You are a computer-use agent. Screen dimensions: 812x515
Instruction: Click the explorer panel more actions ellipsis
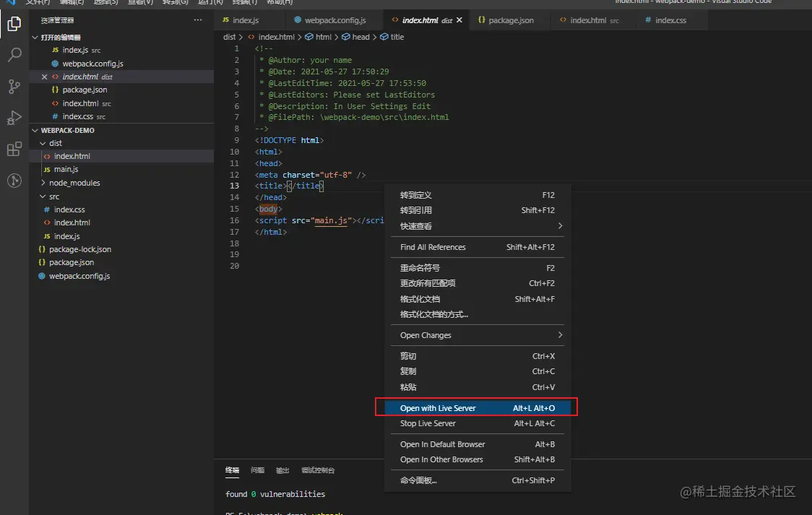(x=198, y=20)
